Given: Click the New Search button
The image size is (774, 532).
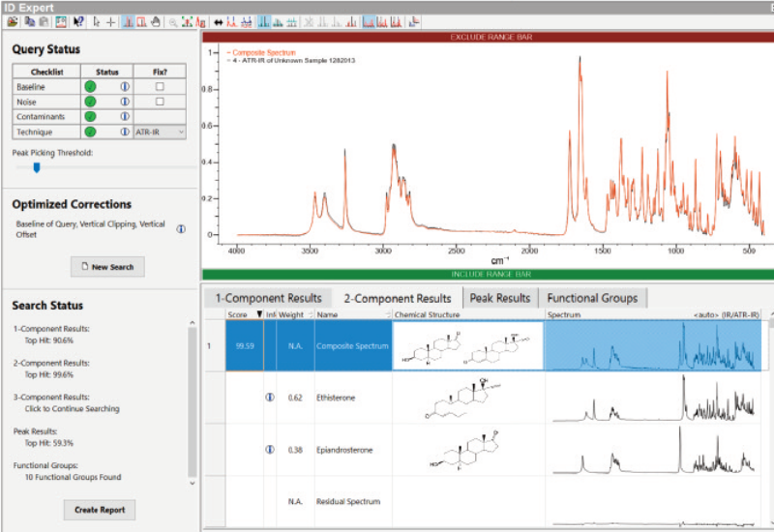Looking at the screenshot, I should 107,267.
